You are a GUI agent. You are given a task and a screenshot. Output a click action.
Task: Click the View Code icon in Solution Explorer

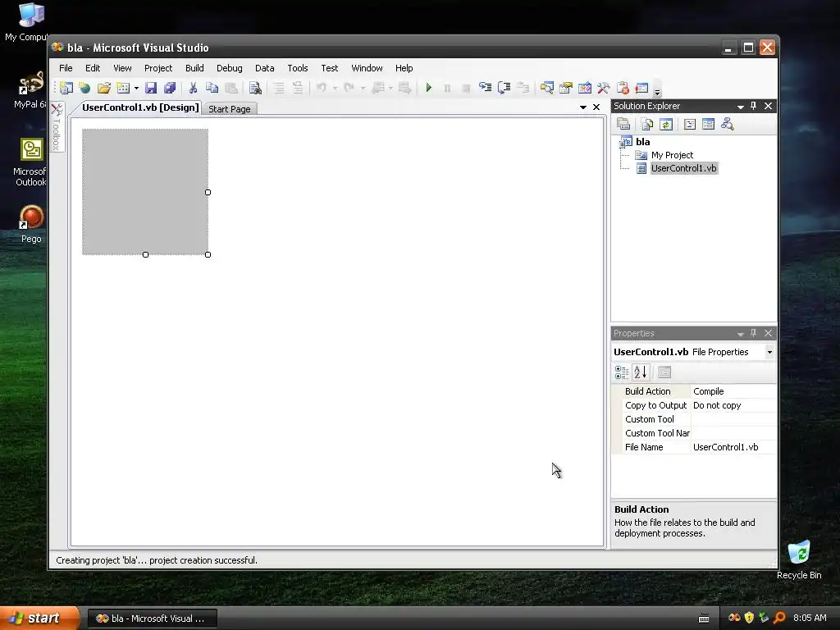click(x=690, y=125)
